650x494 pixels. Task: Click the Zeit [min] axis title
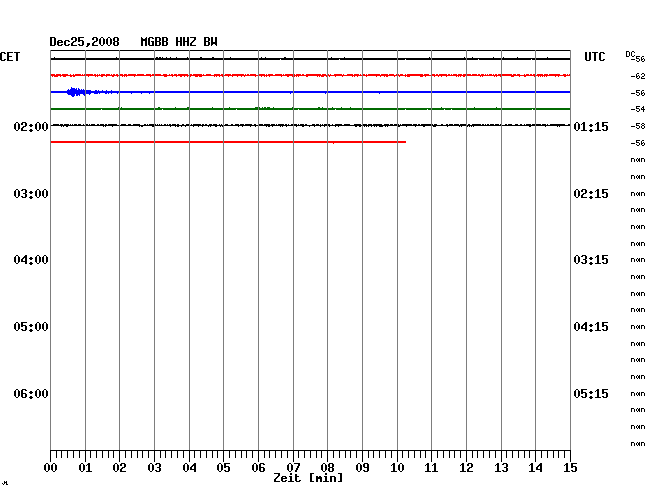[308, 478]
